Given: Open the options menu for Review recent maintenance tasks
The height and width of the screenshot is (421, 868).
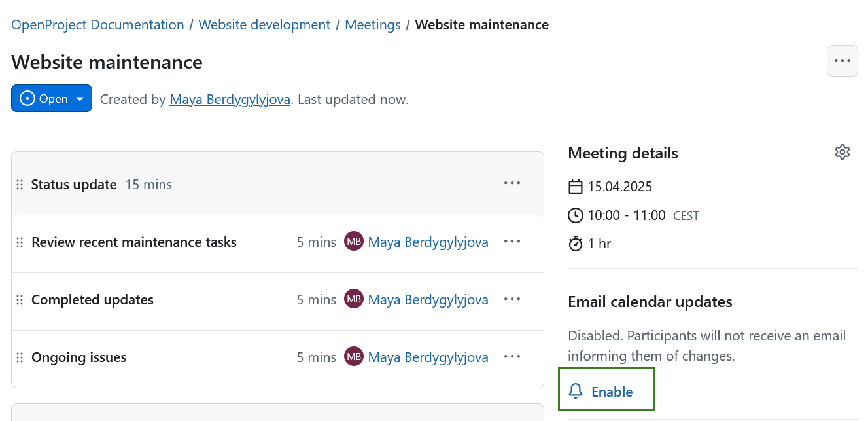Looking at the screenshot, I should coord(512,242).
